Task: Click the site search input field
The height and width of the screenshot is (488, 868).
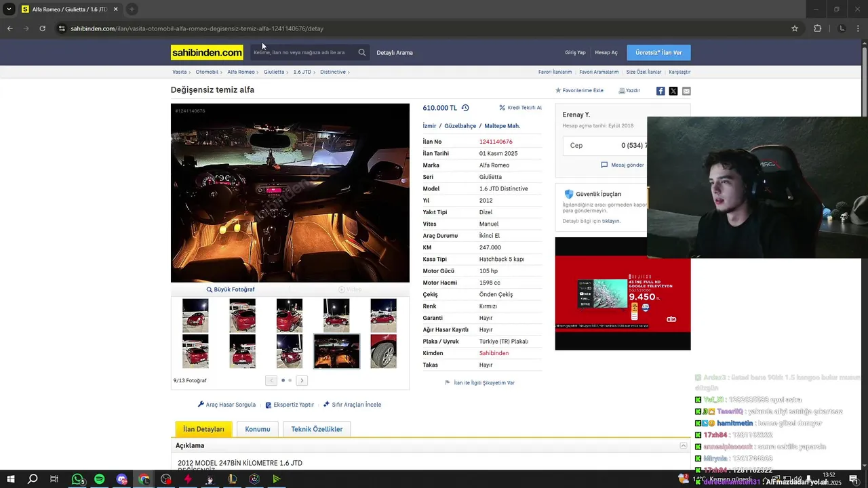Action: (302, 52)
